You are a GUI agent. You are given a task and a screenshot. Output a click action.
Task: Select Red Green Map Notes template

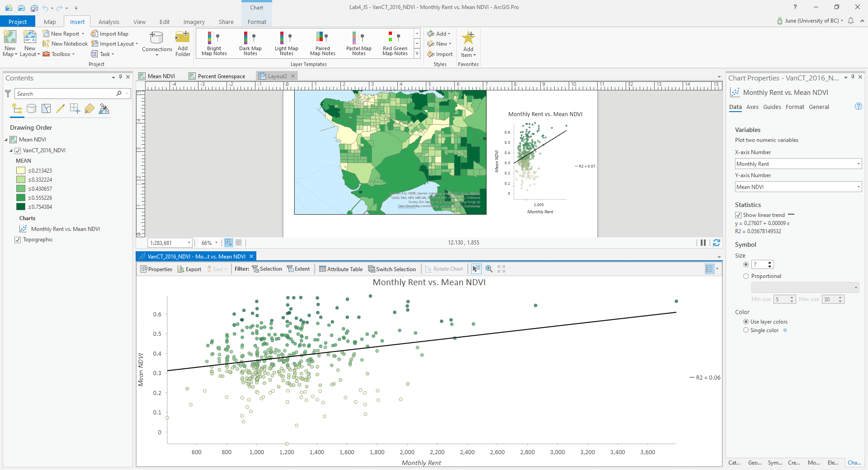click(x=395, y=43)
